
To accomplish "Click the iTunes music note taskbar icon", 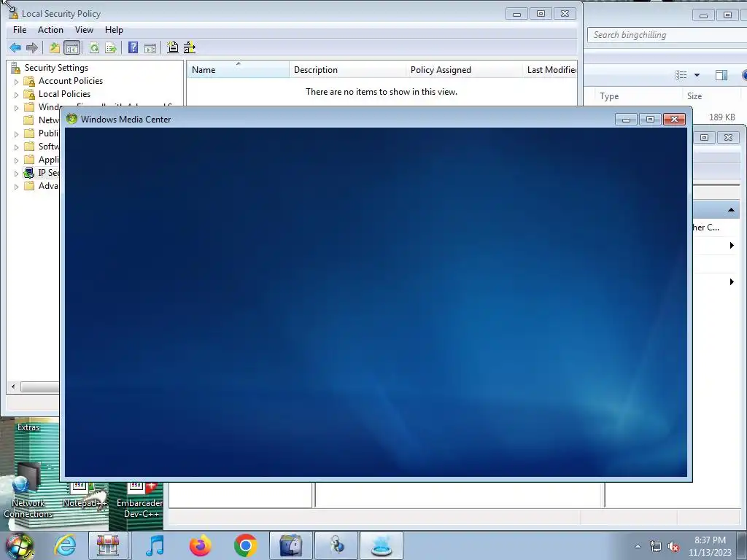I will point(155,545).
